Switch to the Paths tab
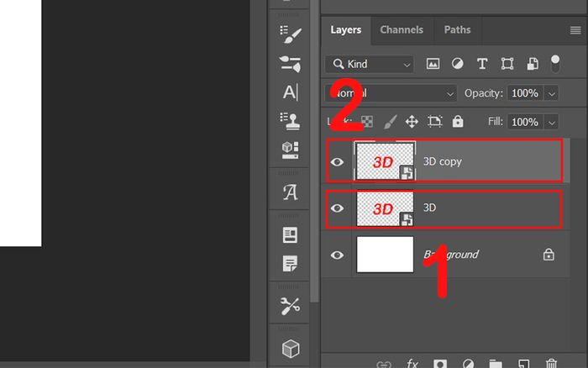This screenshot has width=588, height=368. pyautogui.click(x=457, y=30)
